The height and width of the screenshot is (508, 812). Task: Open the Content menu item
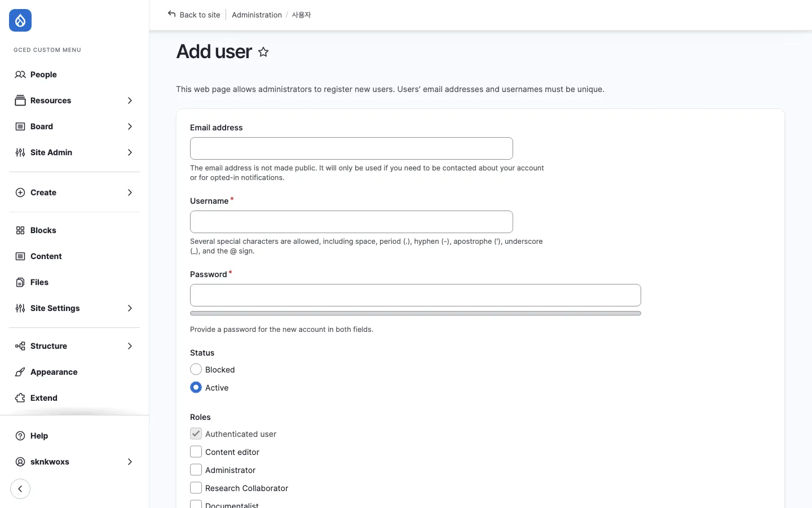[46, 256]
